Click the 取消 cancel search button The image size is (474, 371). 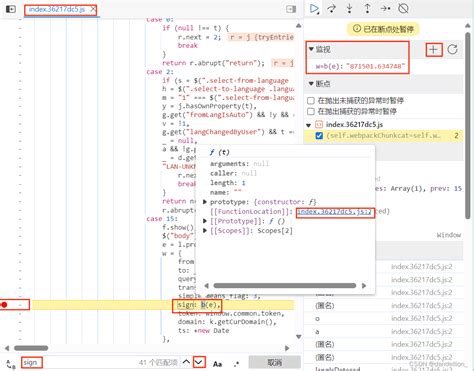[275, 362]
